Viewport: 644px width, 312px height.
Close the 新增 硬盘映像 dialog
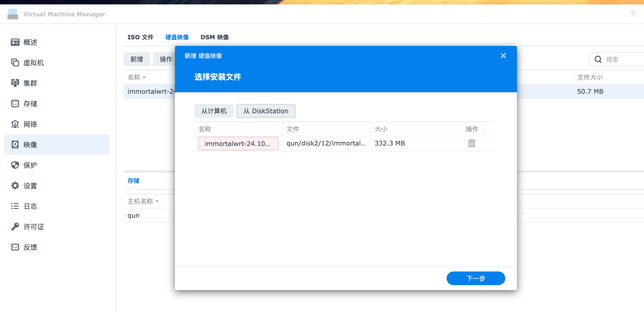pos(503,56)
